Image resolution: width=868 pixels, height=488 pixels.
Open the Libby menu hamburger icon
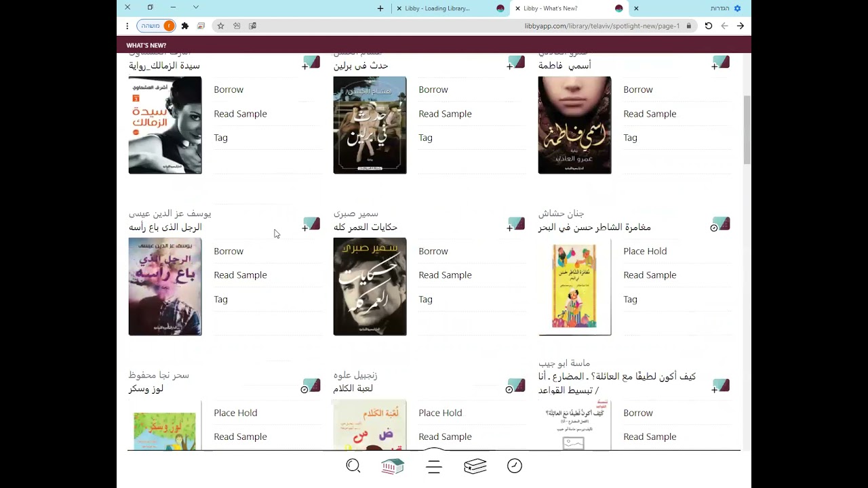click(434, 466)
